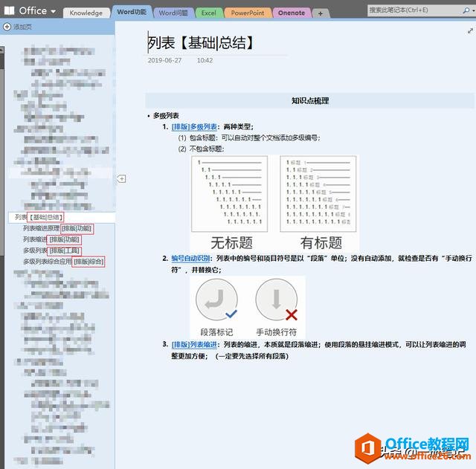Open subpage 列表缩进原理 [排版|功能]
The width and height of the screenshot is (476, 469).
[58, 228]
